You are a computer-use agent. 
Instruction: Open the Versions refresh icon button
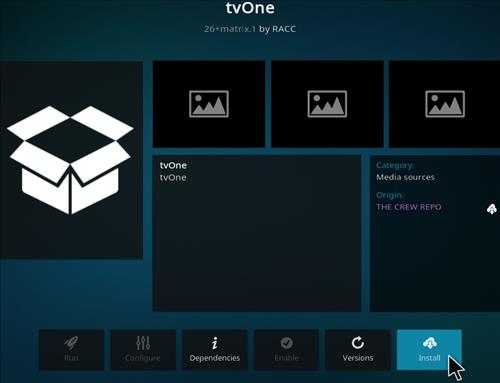coord(358,343)
